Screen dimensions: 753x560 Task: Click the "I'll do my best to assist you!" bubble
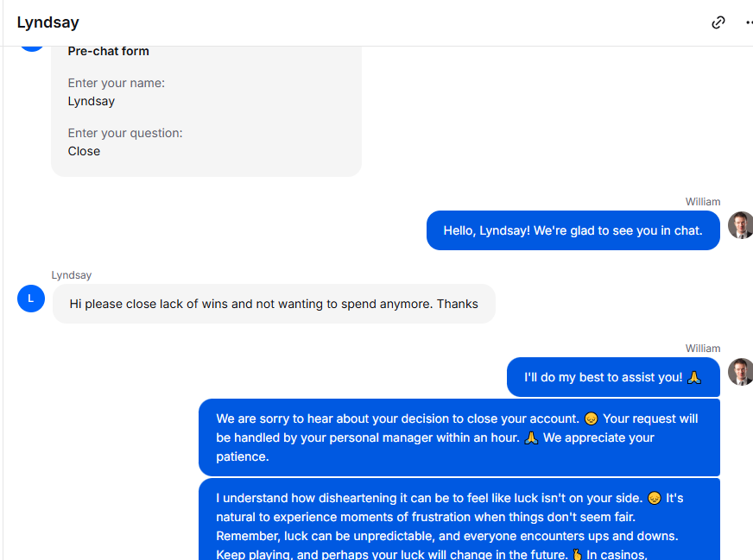coord(613,377)
